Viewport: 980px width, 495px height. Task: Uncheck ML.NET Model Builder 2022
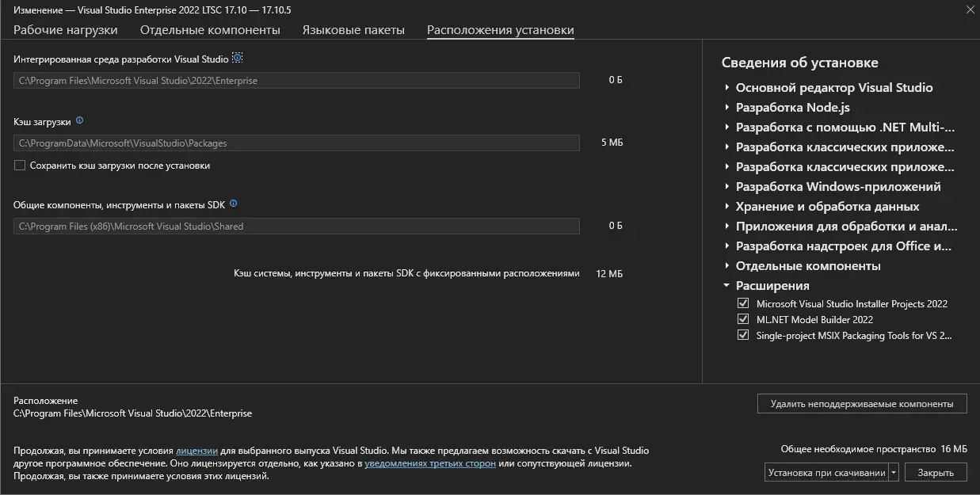click(x=742, y=319)
